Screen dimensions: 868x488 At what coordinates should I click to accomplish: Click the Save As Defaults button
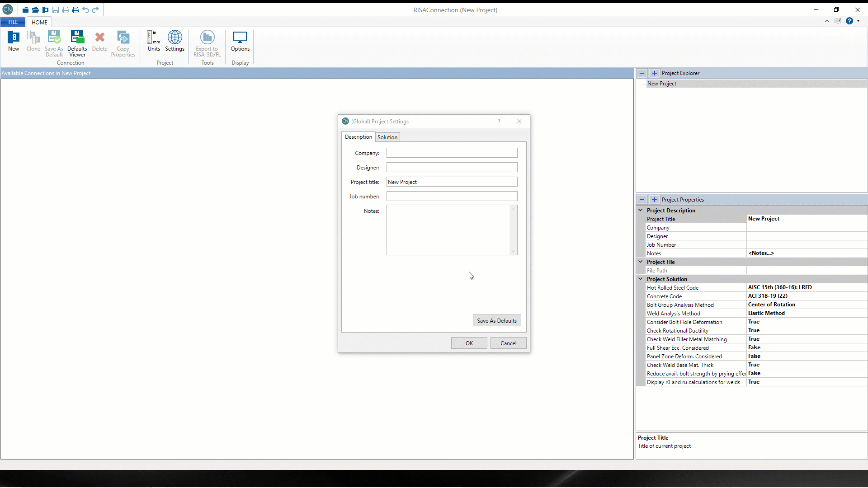point(496,320)
